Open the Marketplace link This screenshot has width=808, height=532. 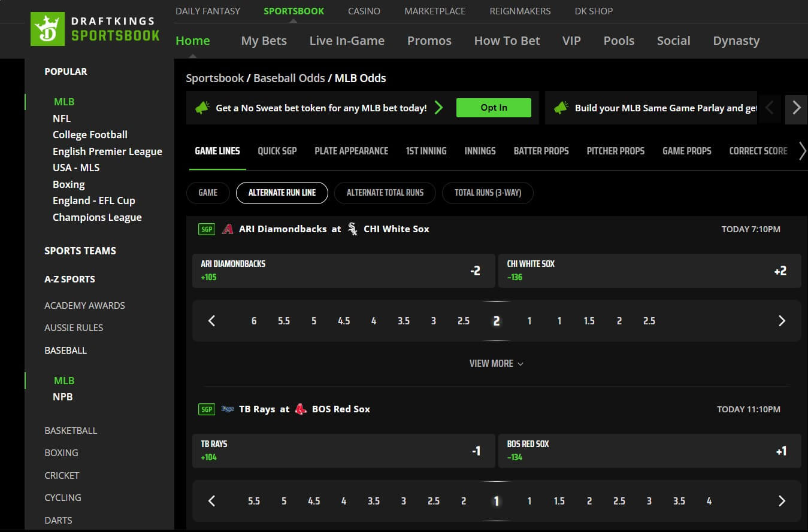click(435, 11)
